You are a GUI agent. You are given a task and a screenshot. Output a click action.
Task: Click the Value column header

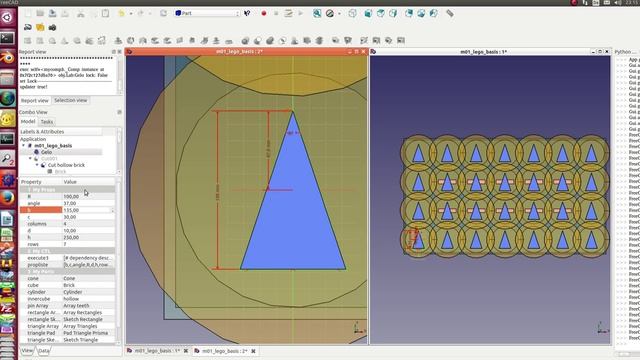(x=89, y=182)
